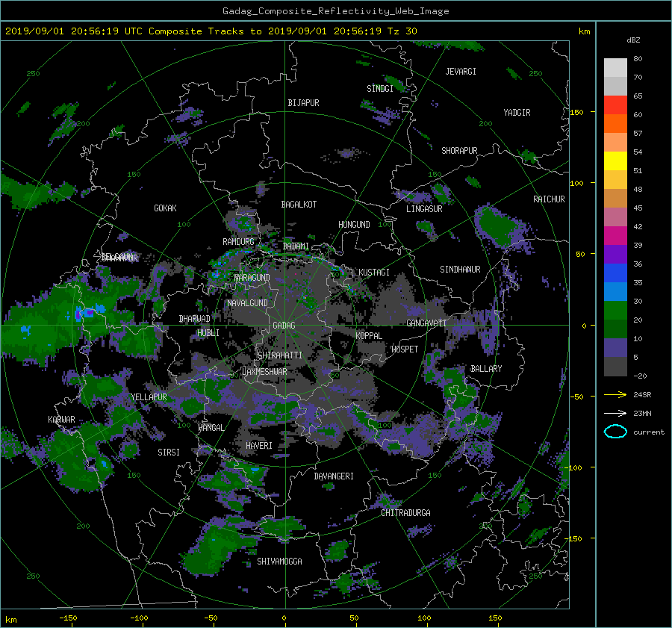Click the HUBLI label

pos(208,333)
